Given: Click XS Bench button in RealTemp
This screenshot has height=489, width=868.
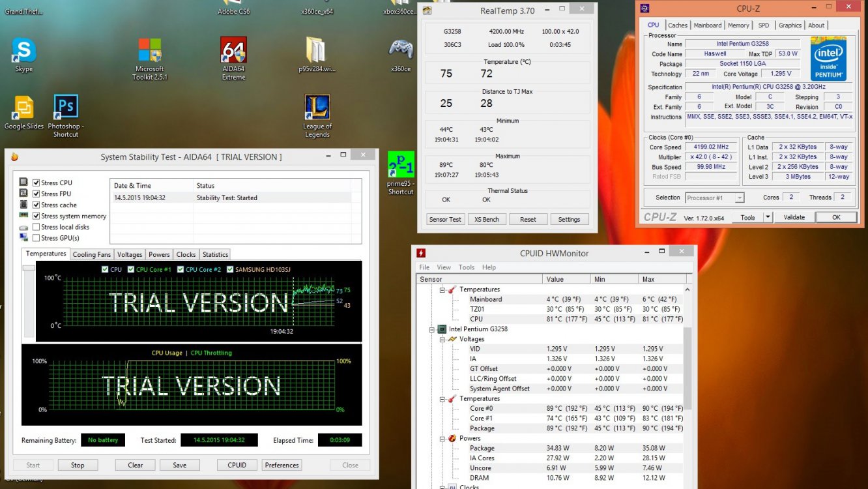Looking at the screenshot, I should click(487, 219).
